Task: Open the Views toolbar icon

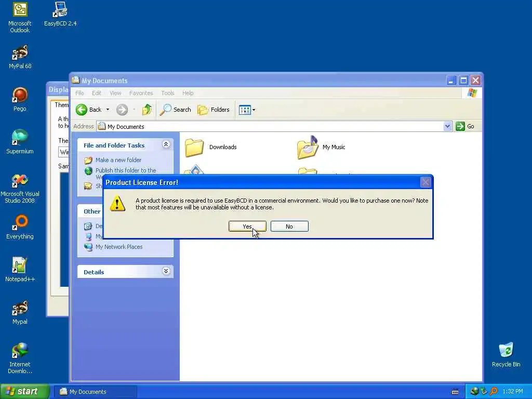Action: [245, 110]
